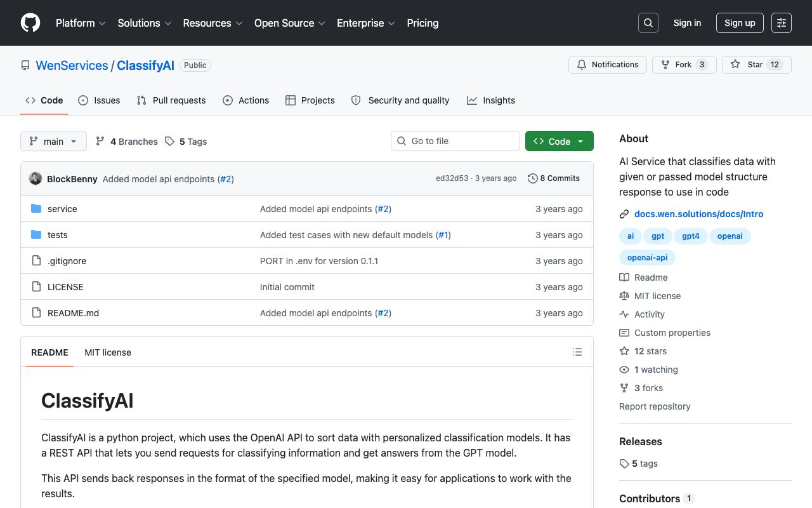Open the docs.wen.solutions/docs/Intro link
This screenshot has height=508, width=812.
[698, 214]
